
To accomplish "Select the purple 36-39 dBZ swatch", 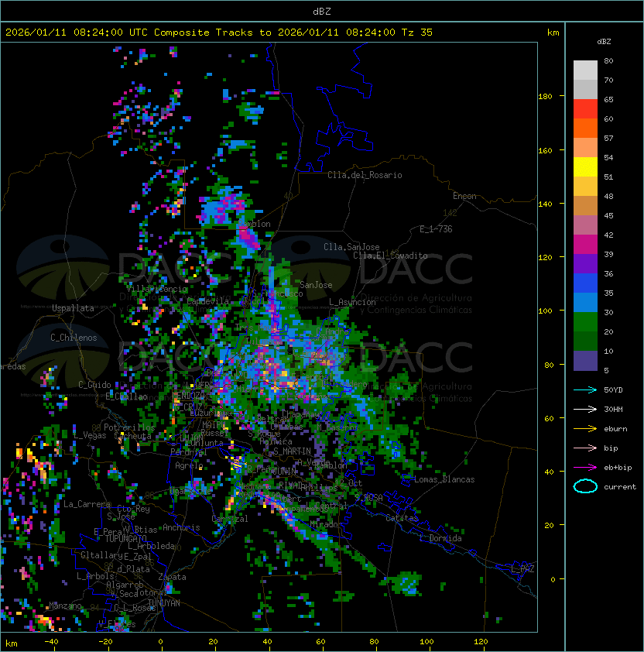I will tap(585, 263).
